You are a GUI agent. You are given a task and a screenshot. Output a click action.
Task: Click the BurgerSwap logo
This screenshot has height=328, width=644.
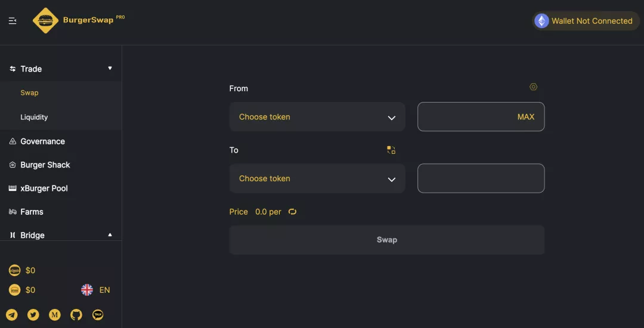[x=79, y=20]
